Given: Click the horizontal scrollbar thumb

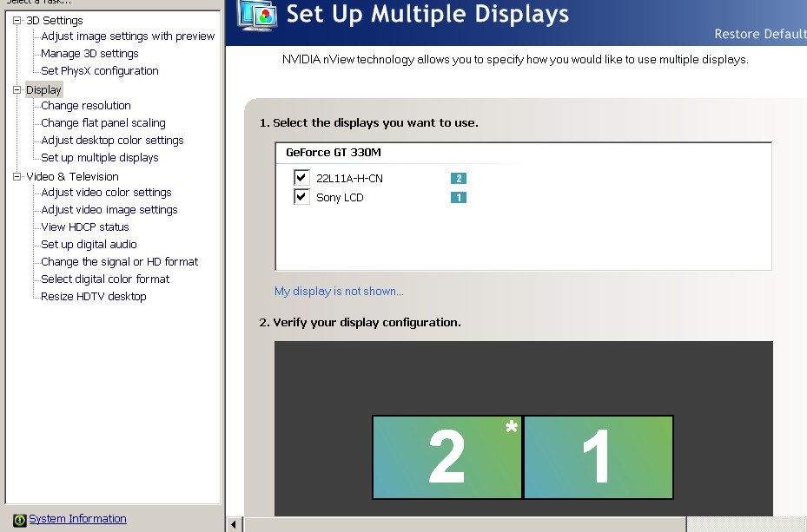Looking at the screenshot, I should tap(466, 525).
